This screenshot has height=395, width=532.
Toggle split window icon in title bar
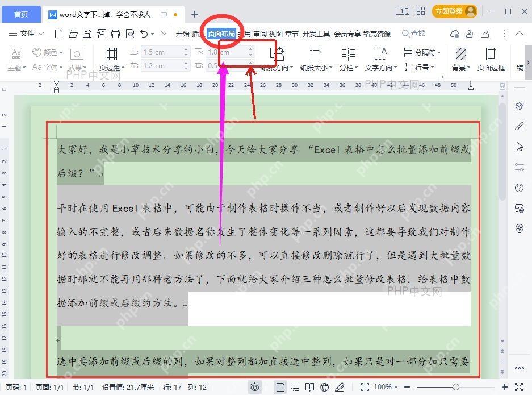403,11
